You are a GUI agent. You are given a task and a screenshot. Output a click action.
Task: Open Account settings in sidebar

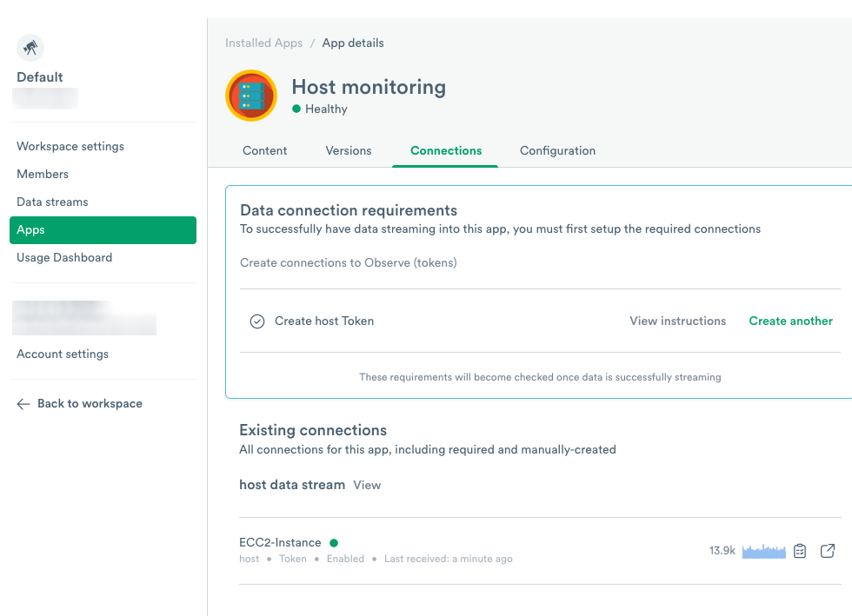pos(63,354)
